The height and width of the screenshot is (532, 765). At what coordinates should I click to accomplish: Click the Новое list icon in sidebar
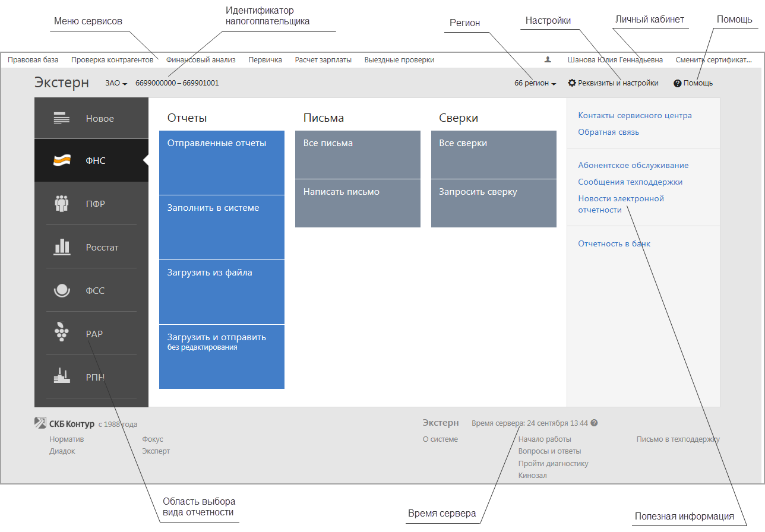(62, 118)
